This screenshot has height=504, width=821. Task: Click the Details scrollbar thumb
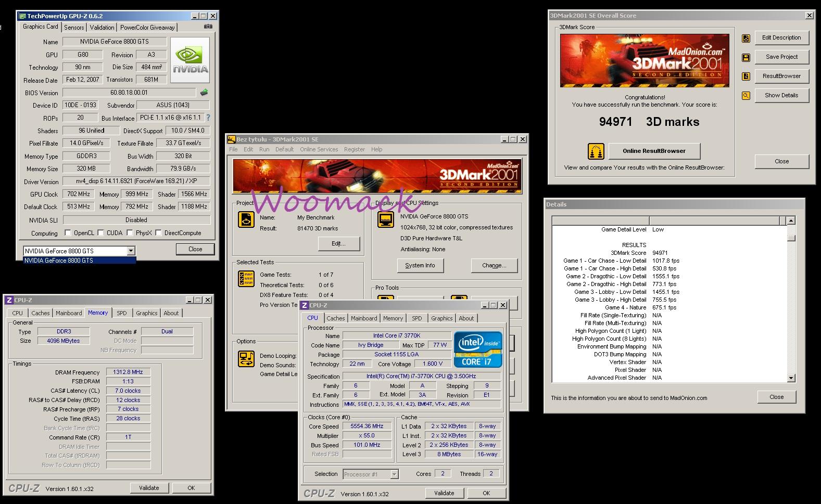791,238
